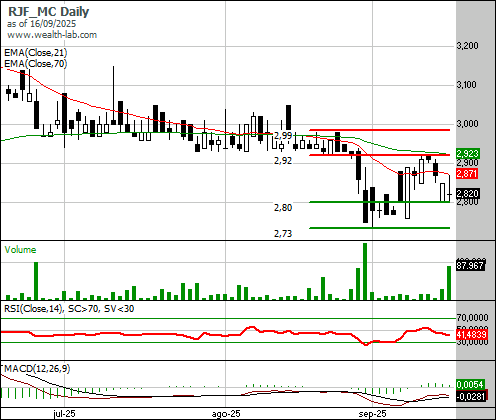Click the 2,80 support level annotation

point(283,208)
